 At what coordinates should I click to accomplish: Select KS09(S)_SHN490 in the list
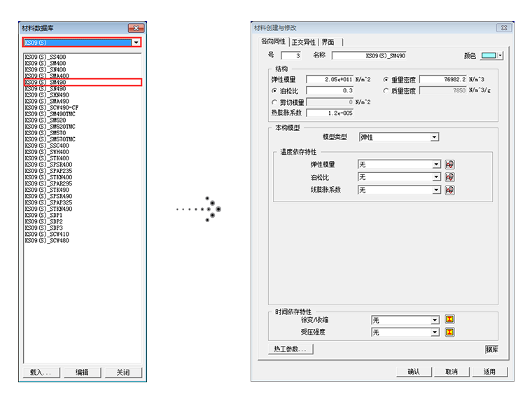(47, 95)
